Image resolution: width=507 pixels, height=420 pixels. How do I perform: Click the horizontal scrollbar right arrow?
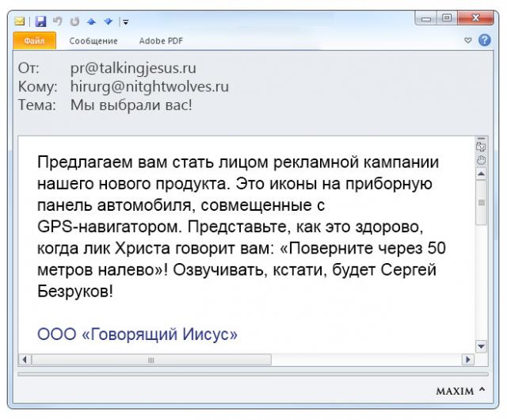[x=467, y=360]
